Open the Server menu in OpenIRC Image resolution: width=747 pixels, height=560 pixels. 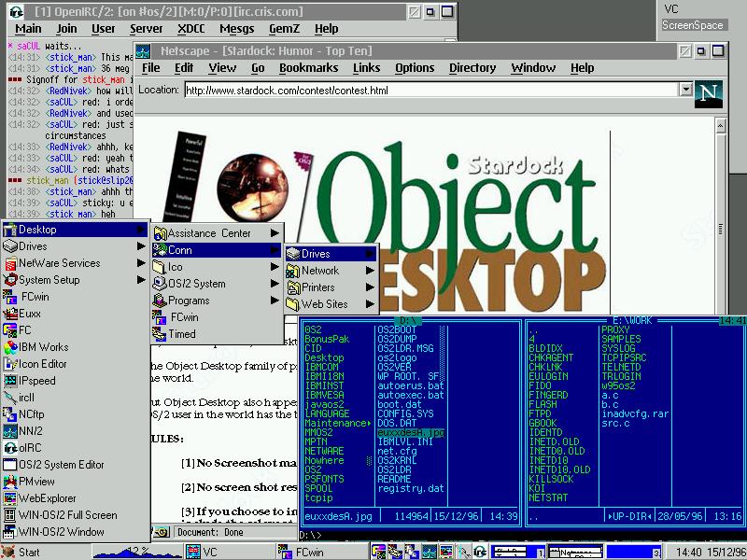(147, 29)
